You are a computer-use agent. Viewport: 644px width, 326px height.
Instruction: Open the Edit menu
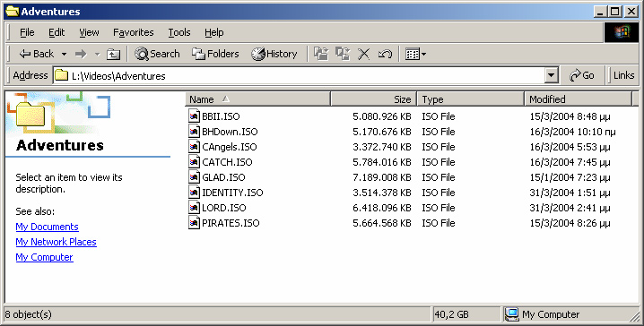click(57, 32)
